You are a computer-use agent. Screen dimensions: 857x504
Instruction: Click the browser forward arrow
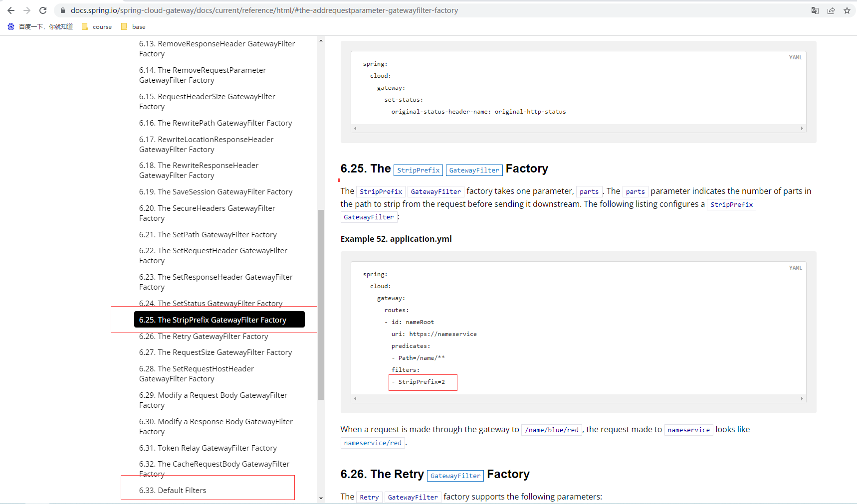point(27,10)
